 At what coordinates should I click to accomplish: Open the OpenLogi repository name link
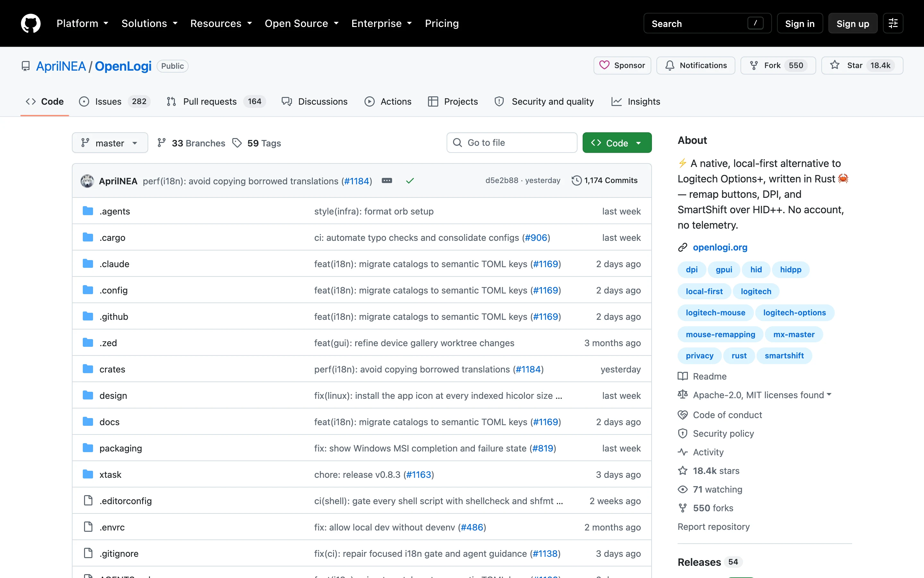coord(123,66)
